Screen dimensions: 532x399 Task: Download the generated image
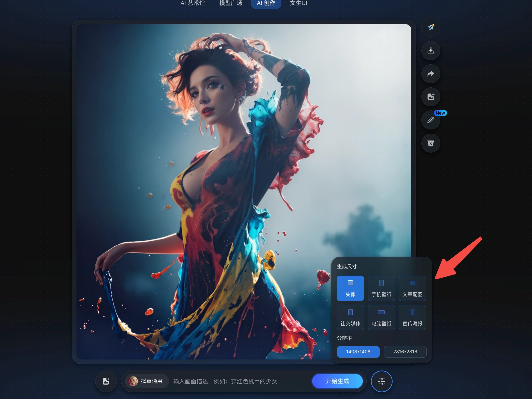pyautogui.click(x=430, y=50)
